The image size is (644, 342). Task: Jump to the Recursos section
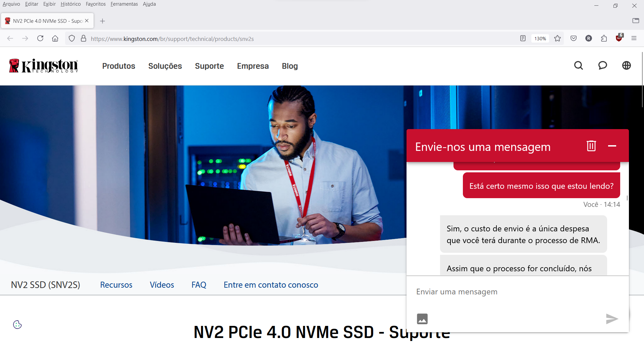click(x=116, y=285)
